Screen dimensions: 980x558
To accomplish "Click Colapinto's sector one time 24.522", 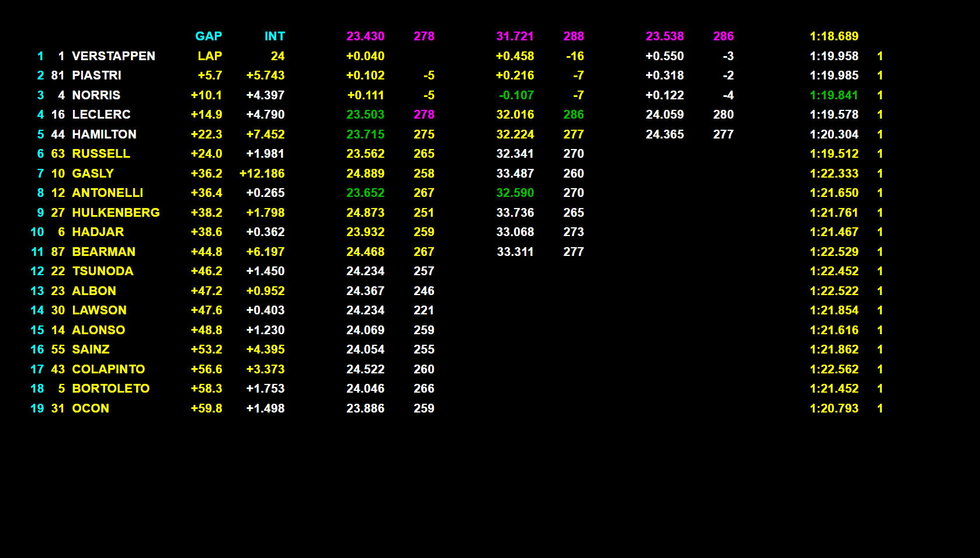I will [366, 369].
